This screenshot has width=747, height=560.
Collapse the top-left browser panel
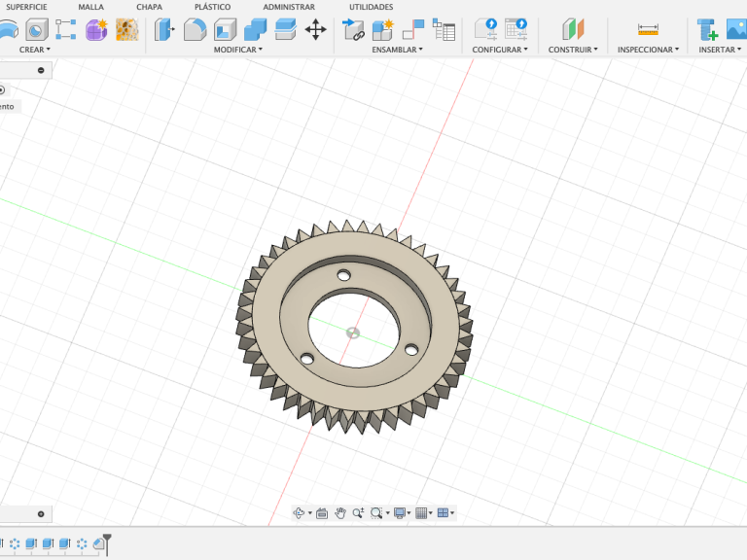pos(41,70)
